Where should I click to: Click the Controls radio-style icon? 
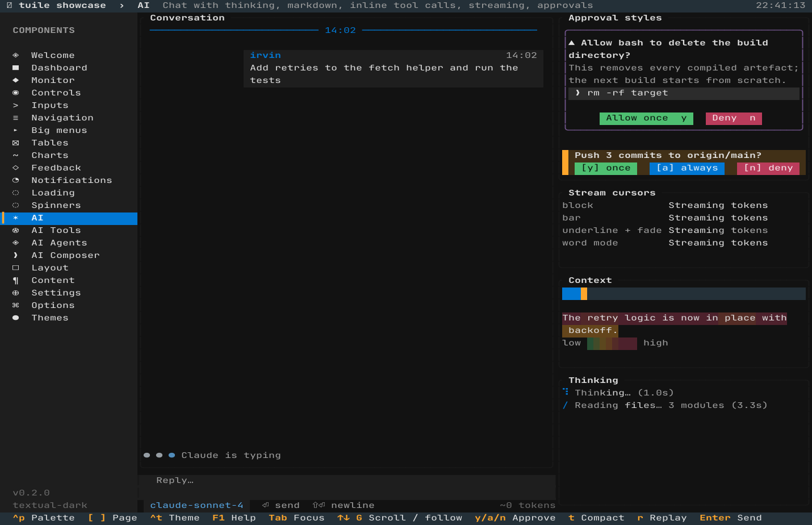click(x=15, y=93)
